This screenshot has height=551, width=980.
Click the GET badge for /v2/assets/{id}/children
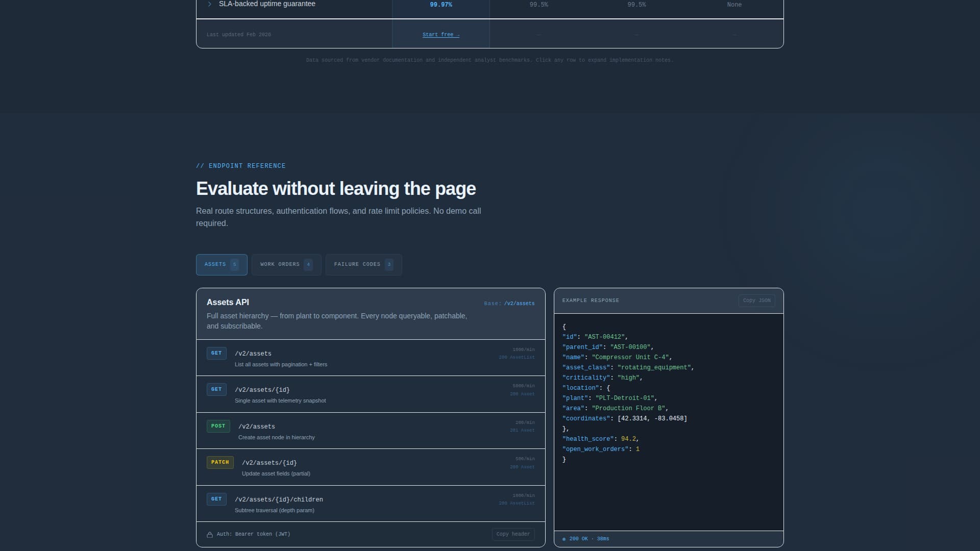point(216,499)
